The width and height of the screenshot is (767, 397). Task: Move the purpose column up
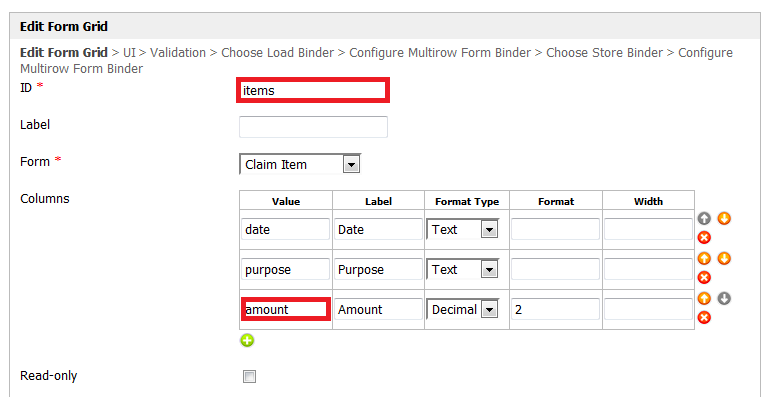[x=703, y=258]
